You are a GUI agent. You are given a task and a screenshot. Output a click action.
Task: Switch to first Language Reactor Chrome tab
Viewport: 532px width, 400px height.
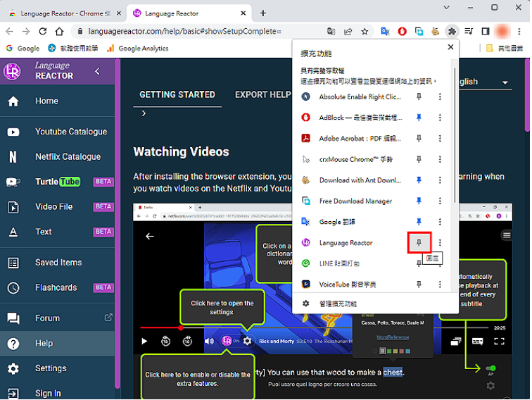tap(64, 13)
